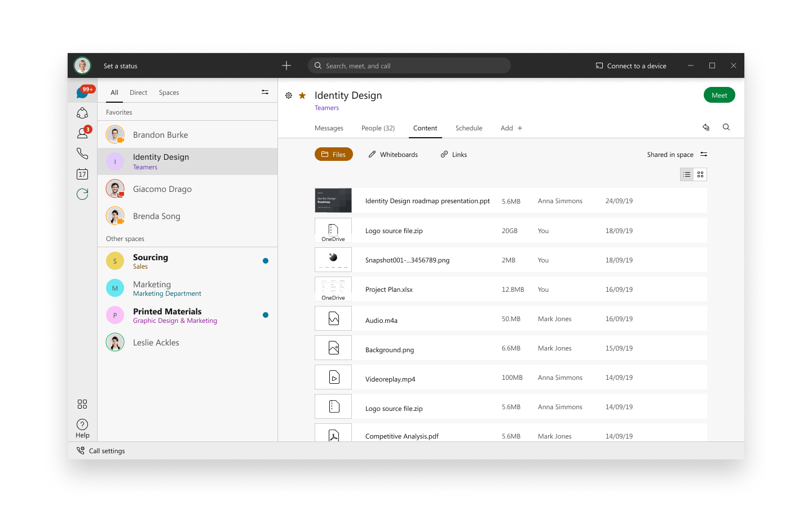Open the spaces list filter menu
The height and width of the screenshot is (508, 812).
(x=265, y=93)
